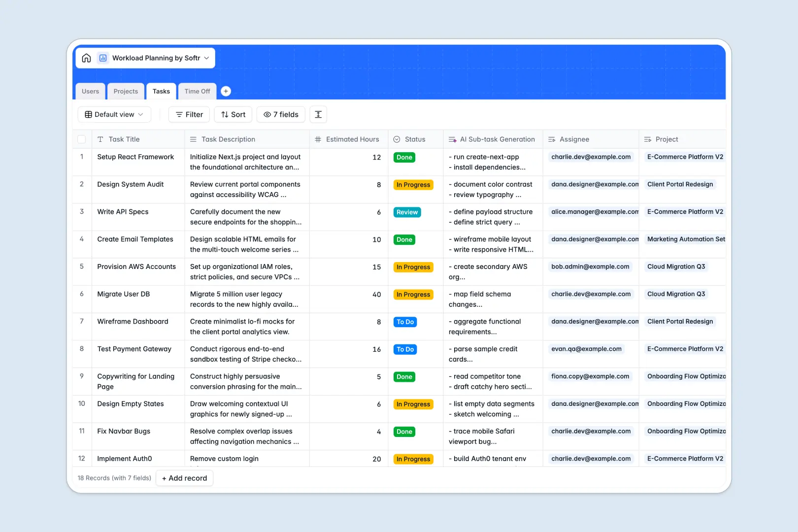Open the Time Off tab

click(197, 91)
